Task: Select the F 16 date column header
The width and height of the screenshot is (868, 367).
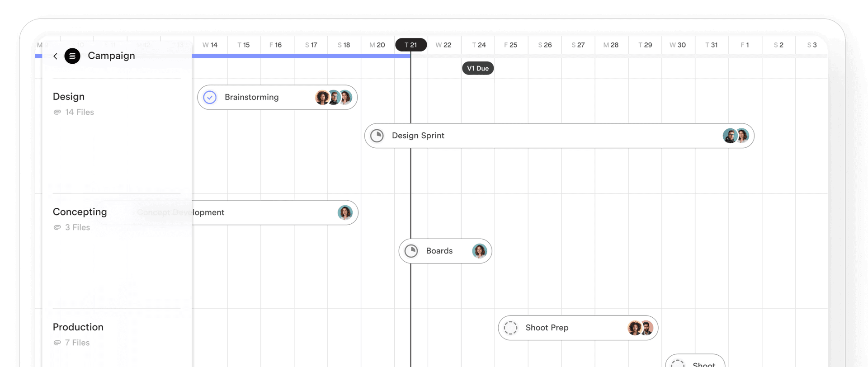Action: point(275,45)
